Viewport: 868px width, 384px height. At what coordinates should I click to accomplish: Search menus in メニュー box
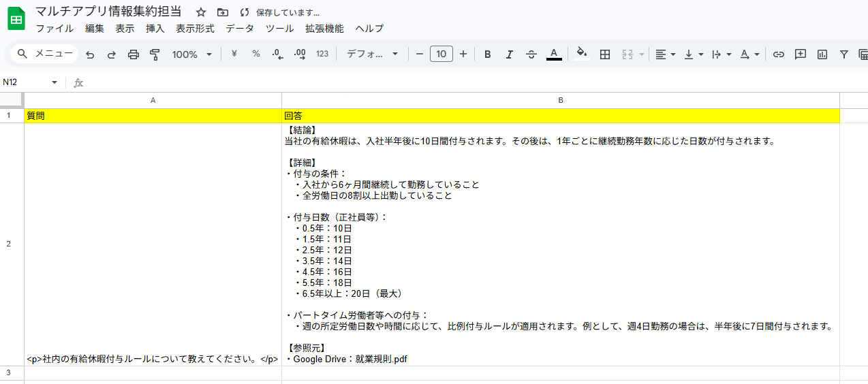(45, 54)
